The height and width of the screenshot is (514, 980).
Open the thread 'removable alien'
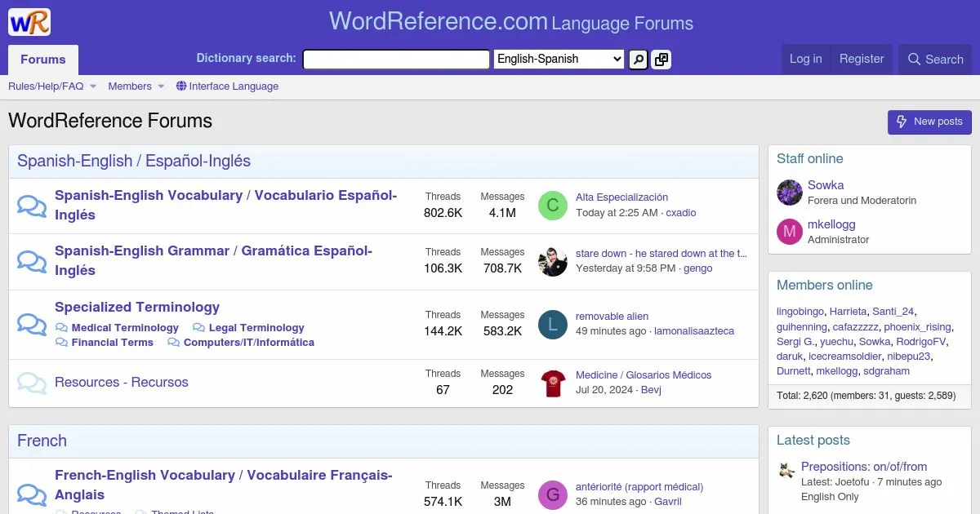612,316
